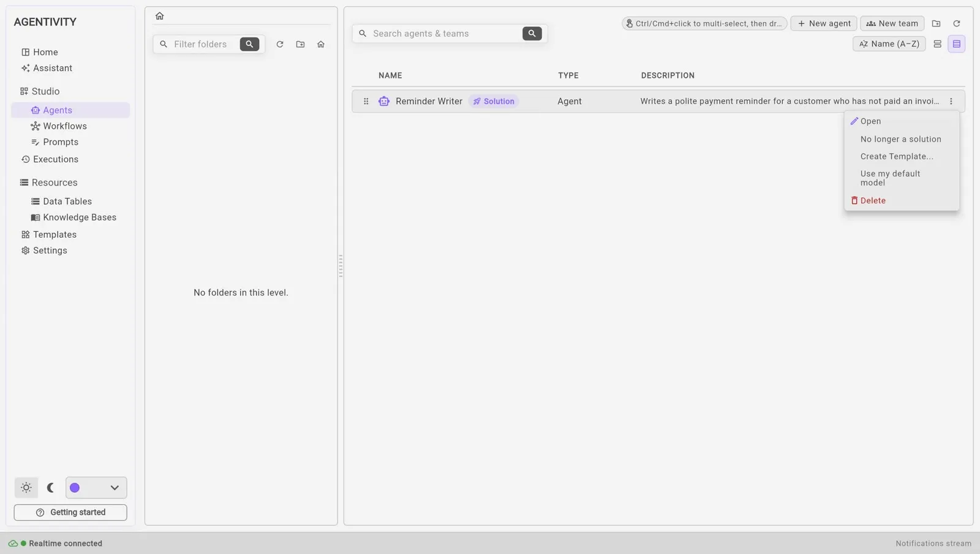The height and width of the screenshot is (554, 980).
Task: Click Delete in the context menu
Action: click(902, 200)
